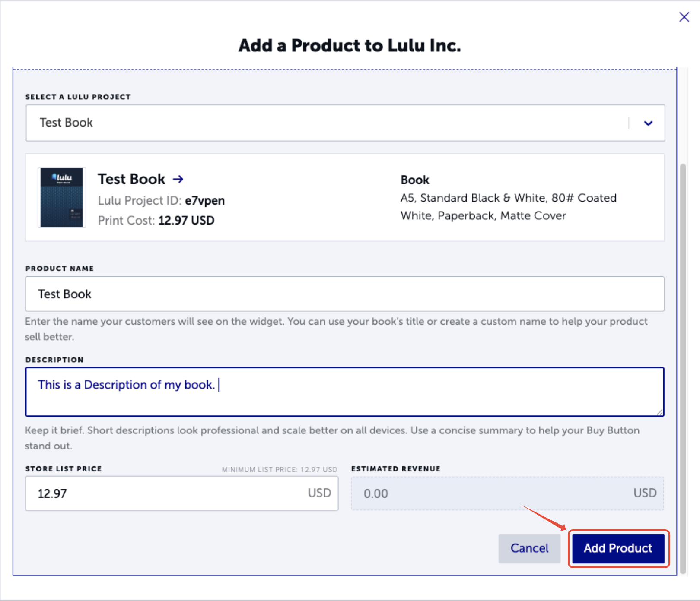Viewport: 700px width, 601px height.
Task: Open the Select a Lulu Project dropdown
Action: click(345, 123)
